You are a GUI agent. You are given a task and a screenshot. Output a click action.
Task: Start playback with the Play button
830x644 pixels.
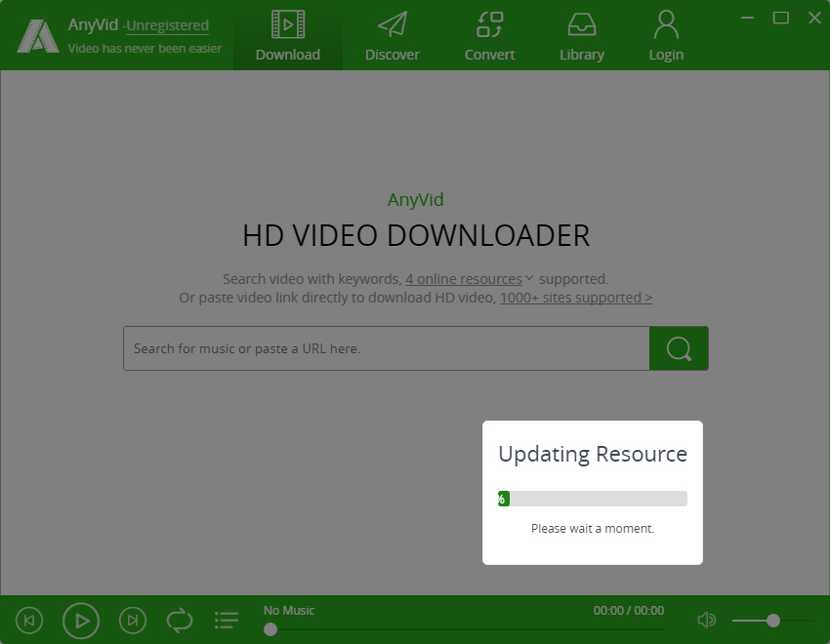[81, 620]
